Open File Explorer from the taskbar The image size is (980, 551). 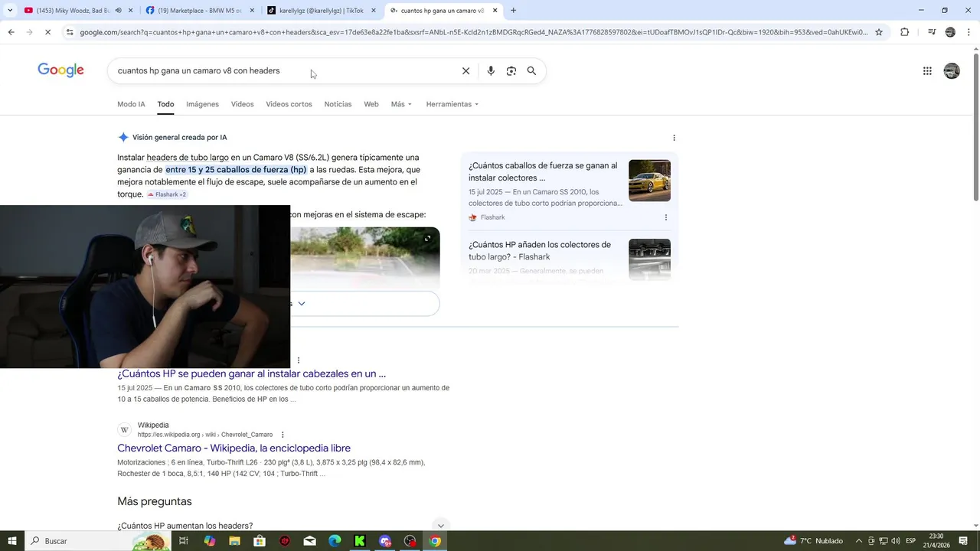click(x=234, y=541)
